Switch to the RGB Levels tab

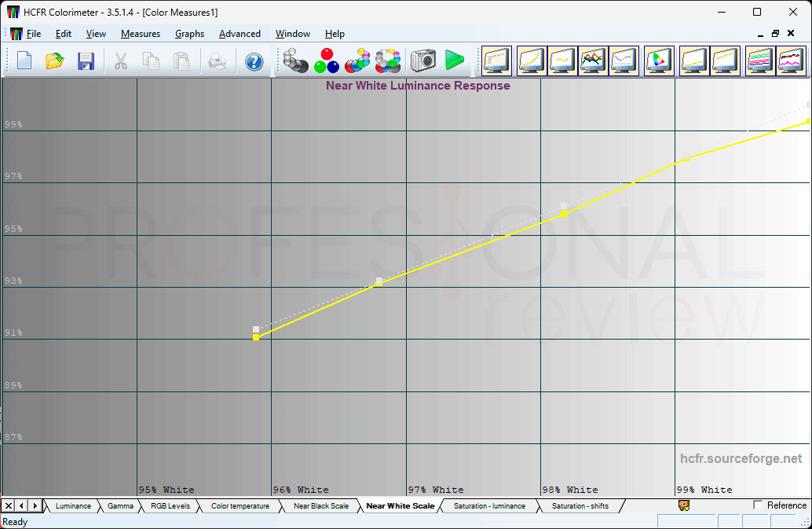(x=170, y=506)
